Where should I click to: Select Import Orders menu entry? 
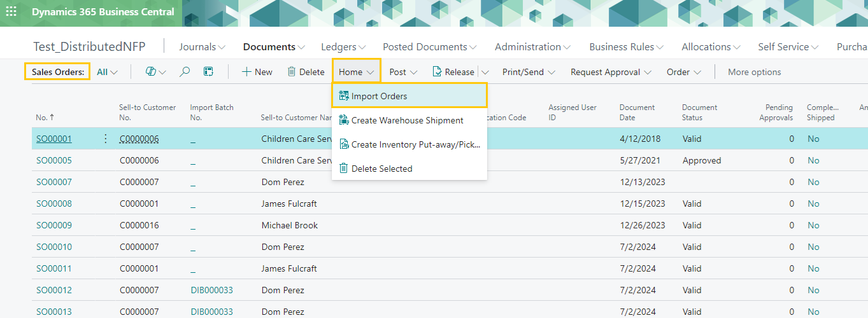(409, 96)
